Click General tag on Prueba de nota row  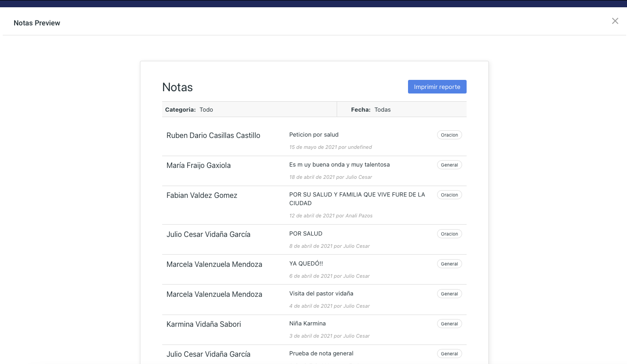pos(449,354)
